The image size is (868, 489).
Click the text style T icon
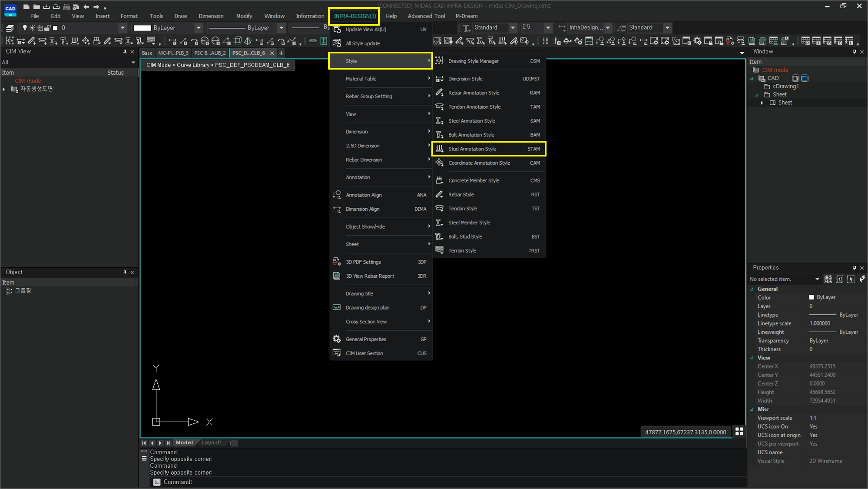tap(466, 28)
